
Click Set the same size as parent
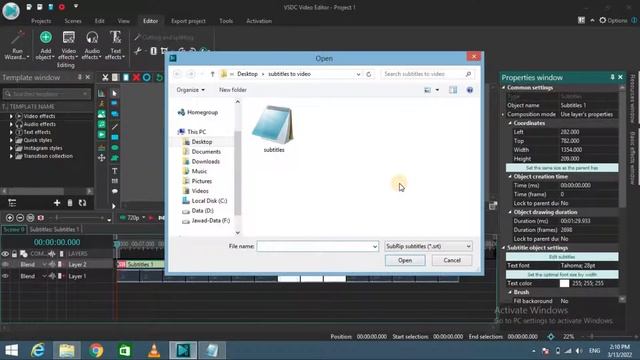tap(562, 168)
